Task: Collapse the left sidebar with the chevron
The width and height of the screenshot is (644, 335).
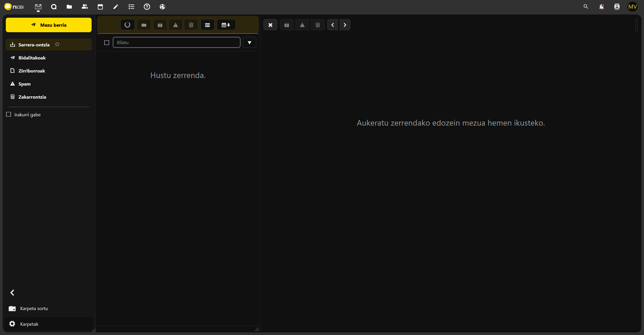Action: point(12,293)
